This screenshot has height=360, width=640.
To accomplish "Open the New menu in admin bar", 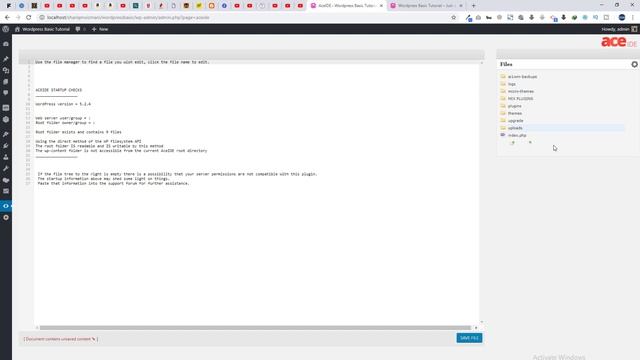I will (x=100, y=29).
